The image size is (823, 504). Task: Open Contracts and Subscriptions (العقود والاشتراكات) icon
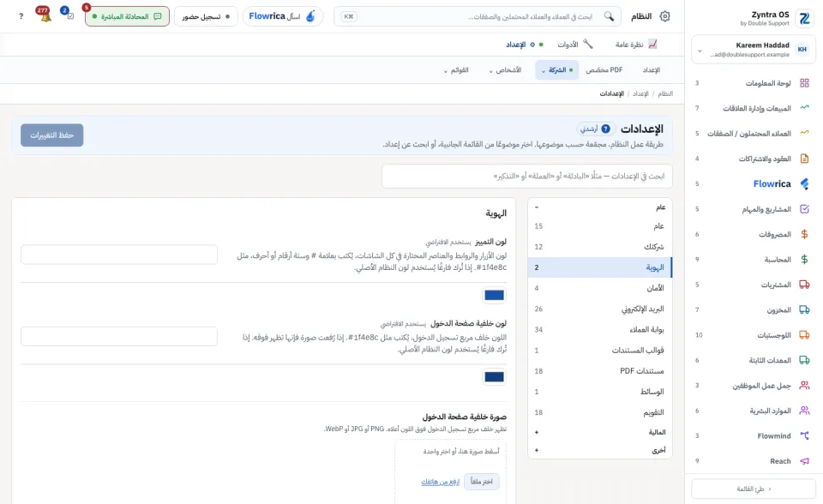tap(804, 159)
